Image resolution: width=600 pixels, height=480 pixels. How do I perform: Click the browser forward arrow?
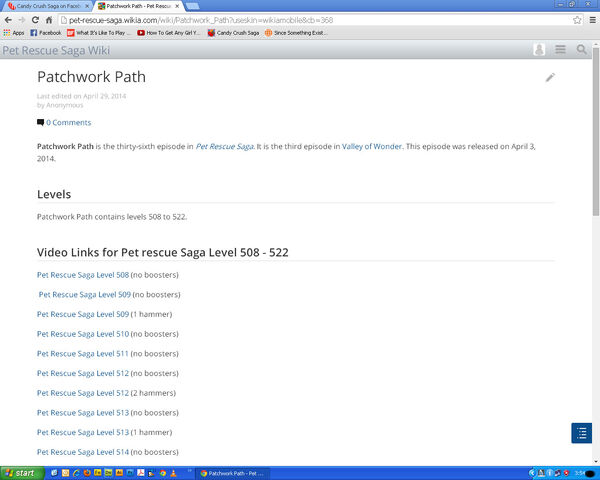coord(22,20)
